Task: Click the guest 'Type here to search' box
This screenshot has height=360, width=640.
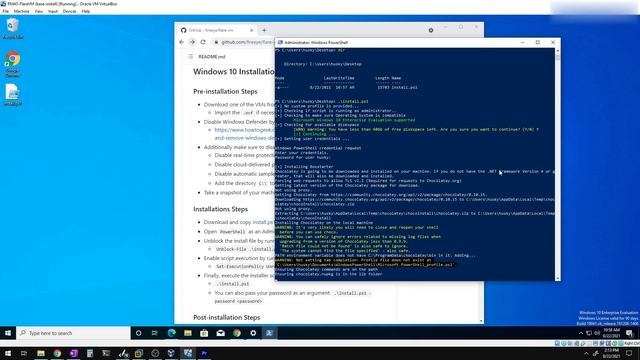Action: click(x=73, y=333)
